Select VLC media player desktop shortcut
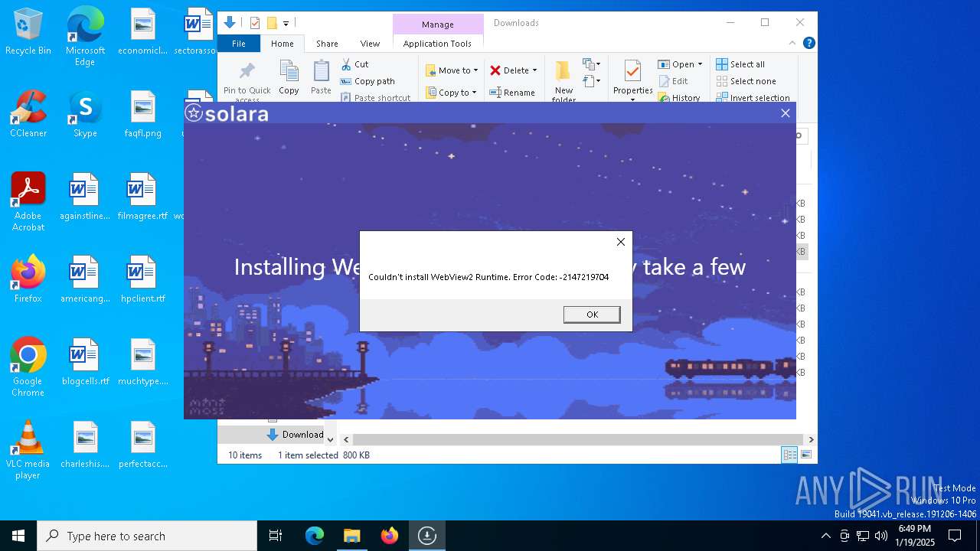This screenshot has width=980, height=551. pyautogui.click(x=28, y=450)
